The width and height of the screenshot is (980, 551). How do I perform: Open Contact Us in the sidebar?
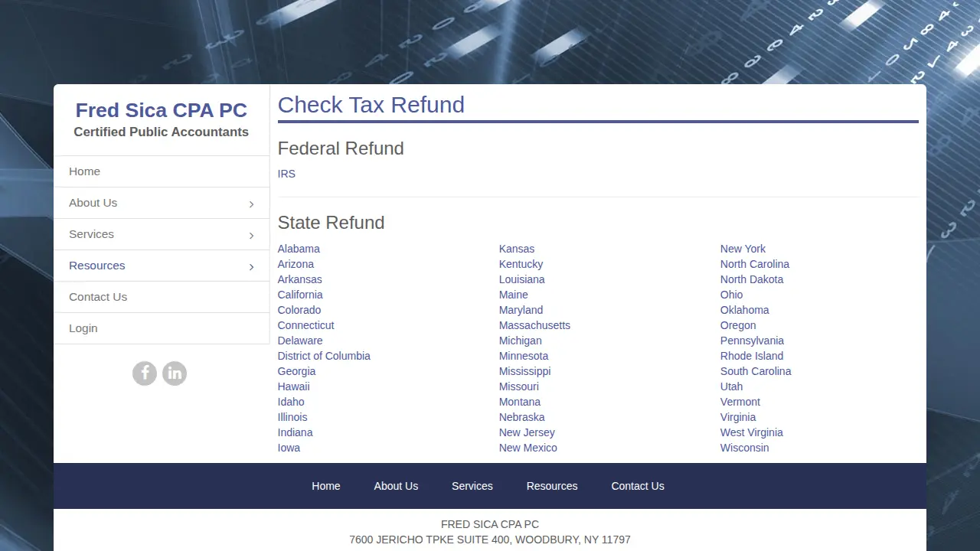click(162, 297)
